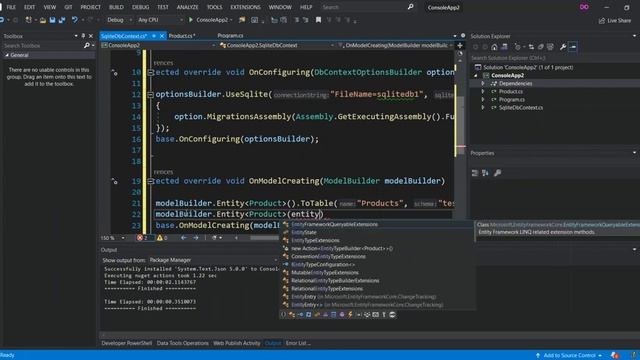
Task: Click the Search magnifier in the title bar
Action: (x=410, y=7)
